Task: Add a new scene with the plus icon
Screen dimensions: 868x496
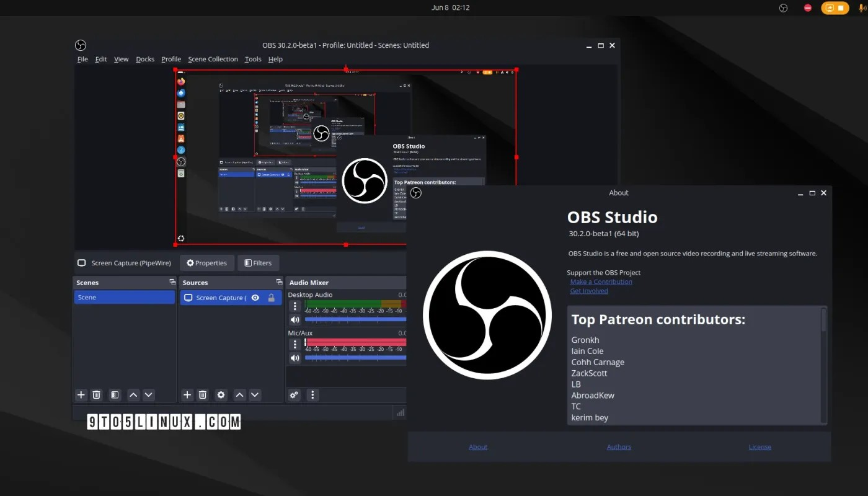Action: coord(81,395)
